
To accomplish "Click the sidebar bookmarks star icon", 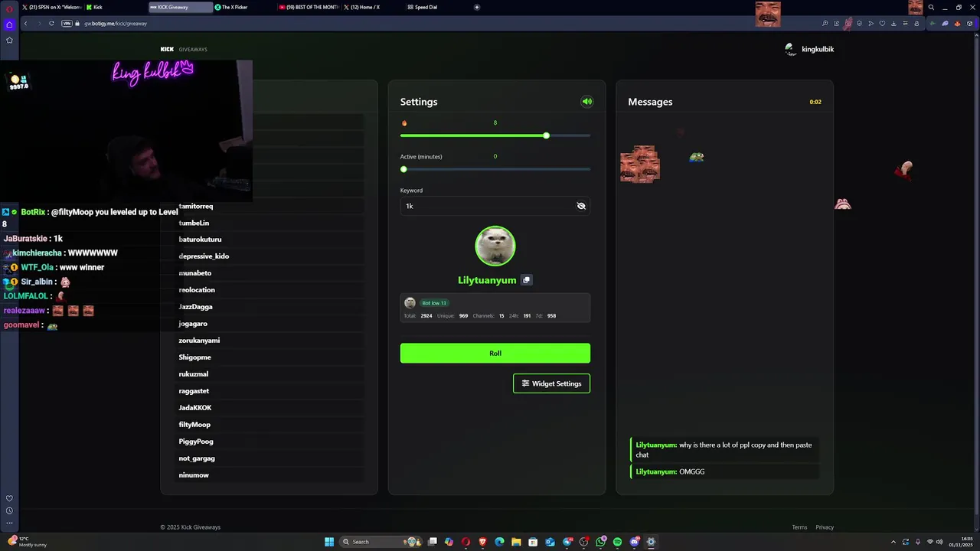I will (9, 40).
